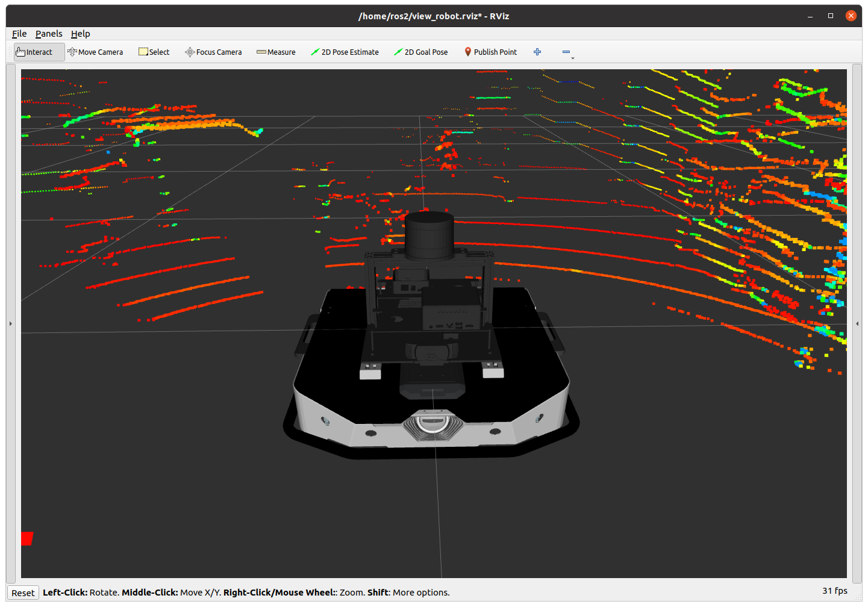Viewport: 868px width, 607px height.
Task: Click the blue plus add-tool icon
Action: point(537,52)
